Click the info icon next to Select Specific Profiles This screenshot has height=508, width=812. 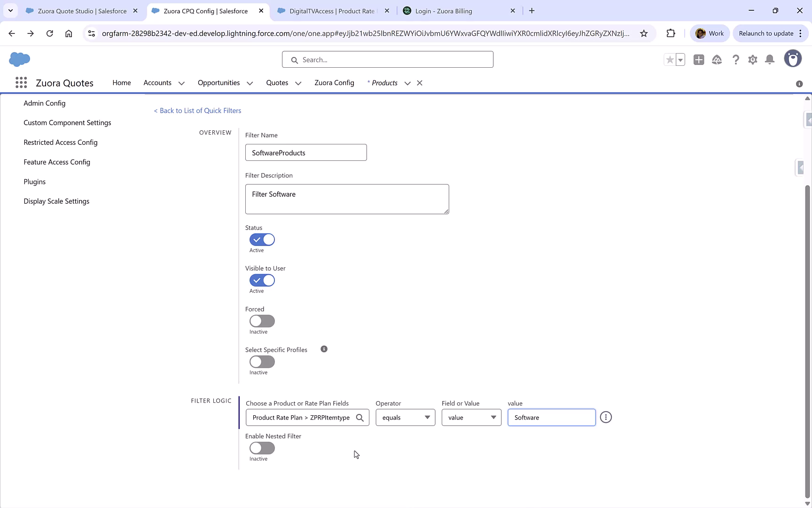click(324, 349)
